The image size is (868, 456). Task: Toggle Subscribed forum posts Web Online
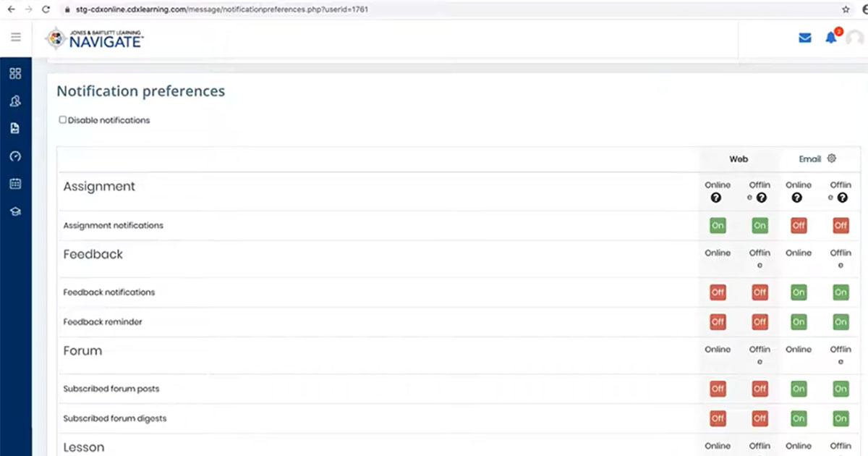[x=718, y=389]
